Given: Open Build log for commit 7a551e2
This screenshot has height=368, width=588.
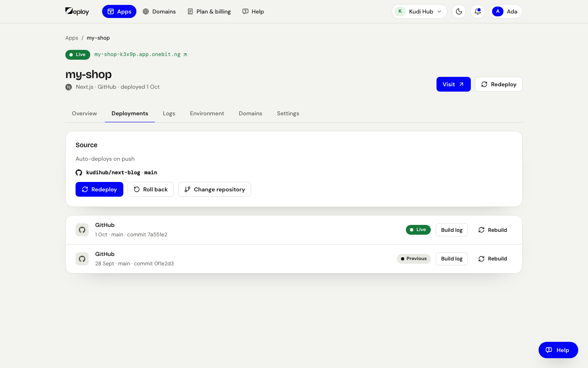Looking at the screenshot, I should (x=452, y=230).
